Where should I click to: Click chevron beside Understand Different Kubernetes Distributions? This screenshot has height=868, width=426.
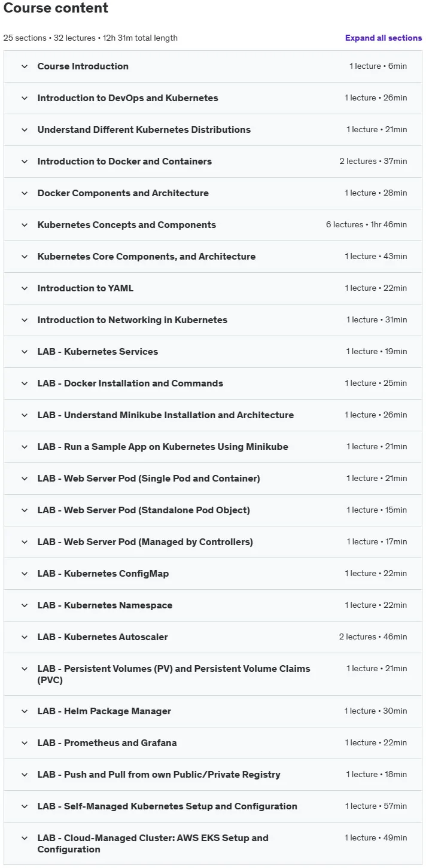(x=25, y=130)
